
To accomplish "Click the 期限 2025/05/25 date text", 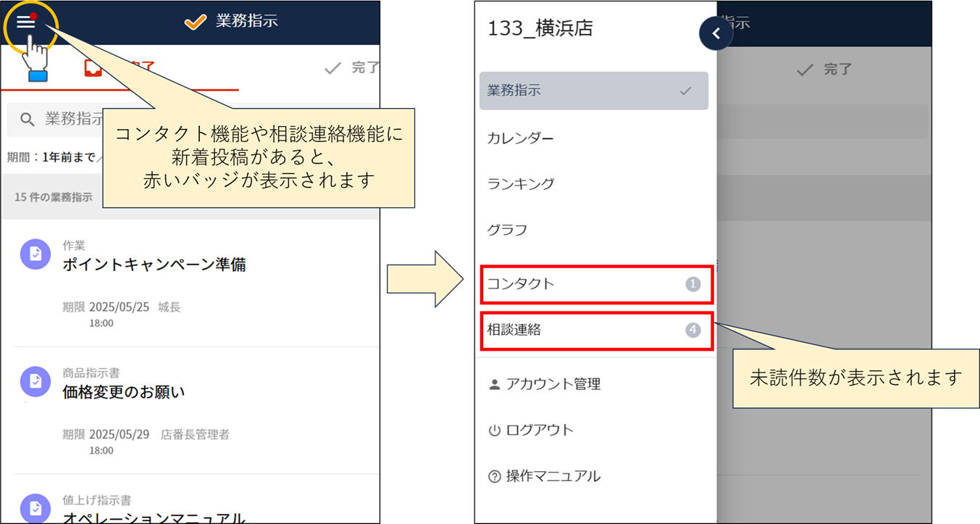I will tap(106, 307).
